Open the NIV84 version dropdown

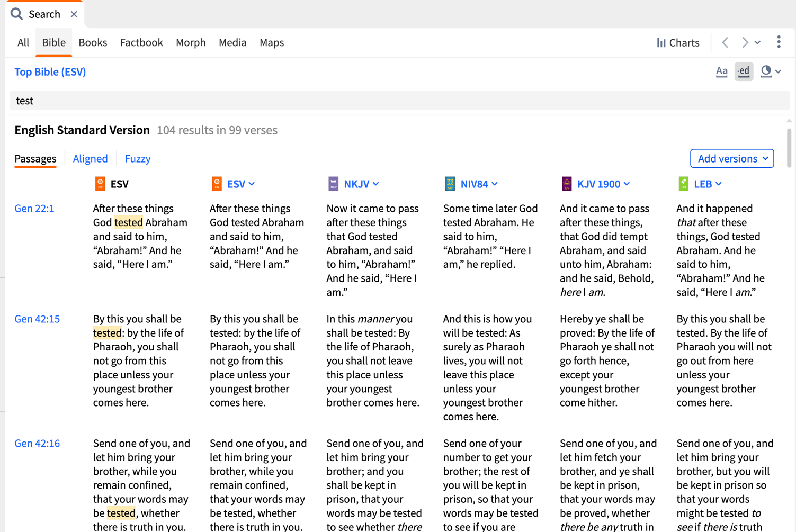[479, 184]
